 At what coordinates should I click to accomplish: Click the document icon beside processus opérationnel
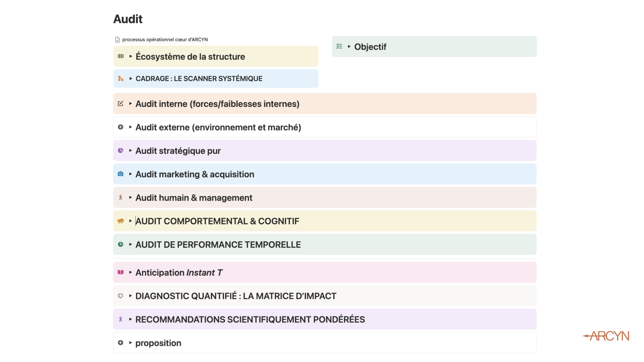117,39
